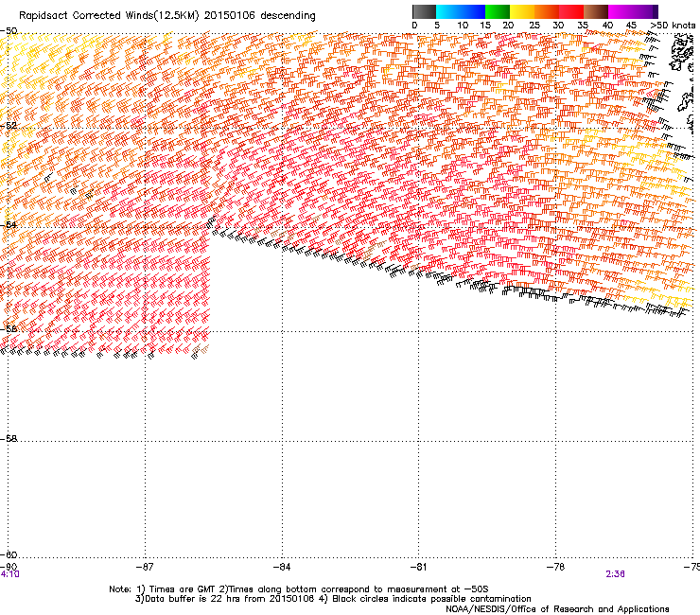
Task: Click the '-56' latitude axis label
Action: coord(9,328)
